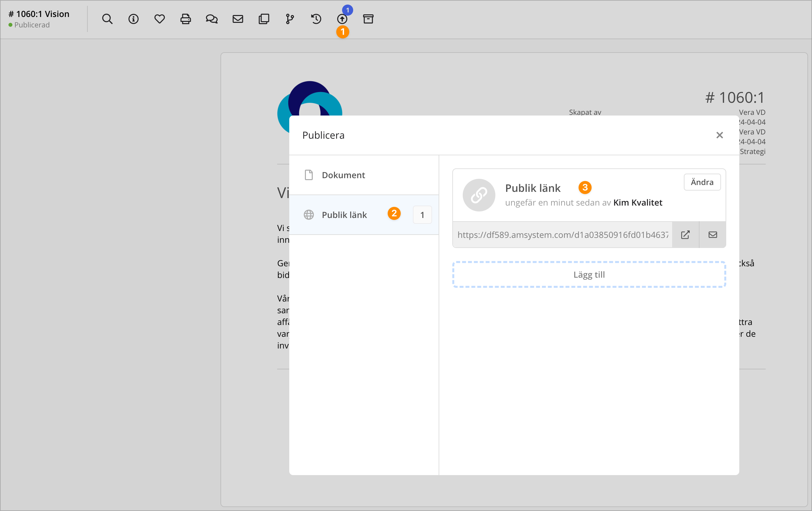Mark document as favorite with heart icon
This screenshot has height=511, width=812.
click(159, 19)
